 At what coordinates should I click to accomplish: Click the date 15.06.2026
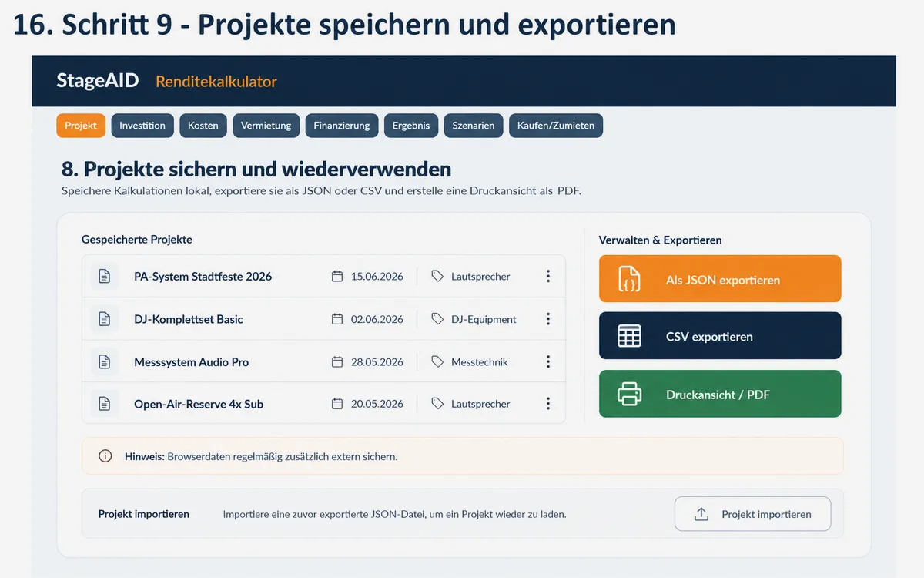click(377, 276)
